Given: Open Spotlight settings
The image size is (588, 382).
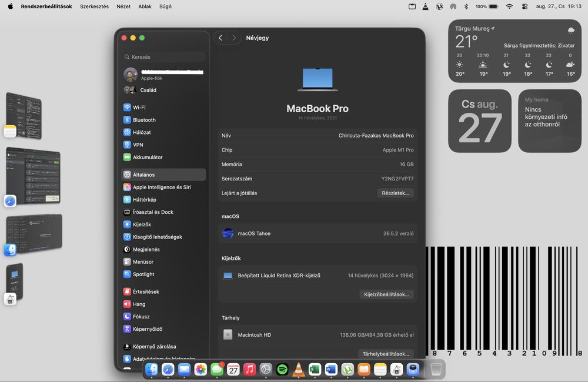Looking at the screenshot, I should pyautogui.click(x=163, y=274).
